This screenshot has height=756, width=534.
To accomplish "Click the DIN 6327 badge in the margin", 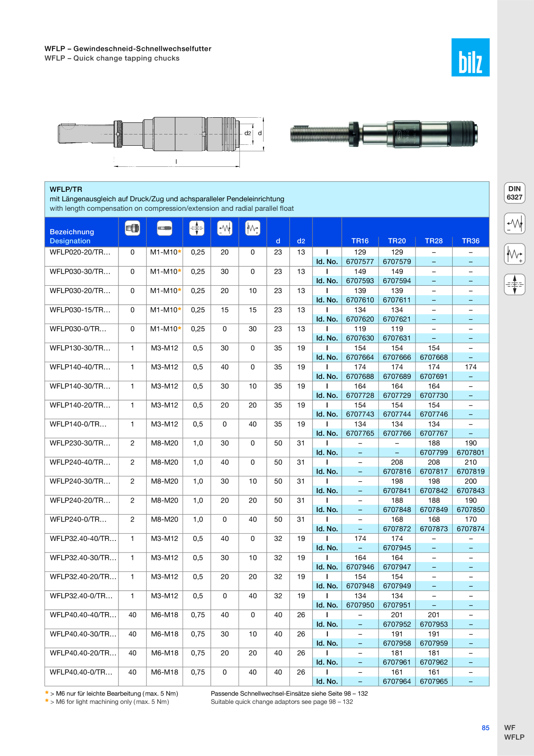I will point(515,193).
